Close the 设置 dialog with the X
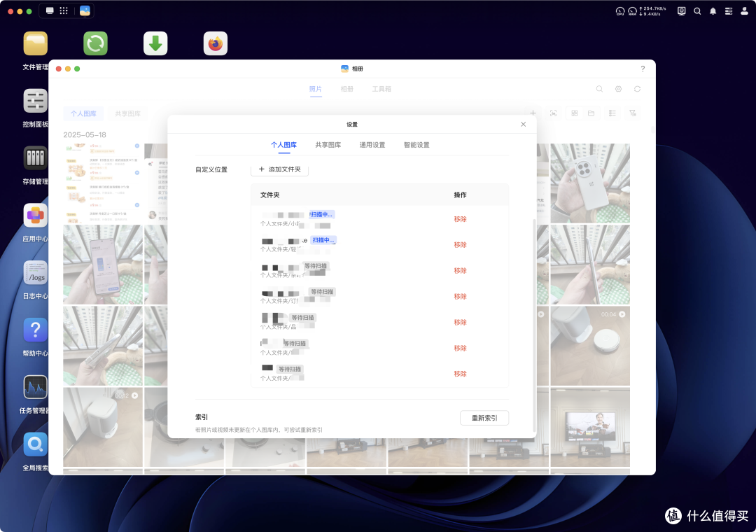The width and height of the screenshot is (756, 532). [x=523, y=124]
